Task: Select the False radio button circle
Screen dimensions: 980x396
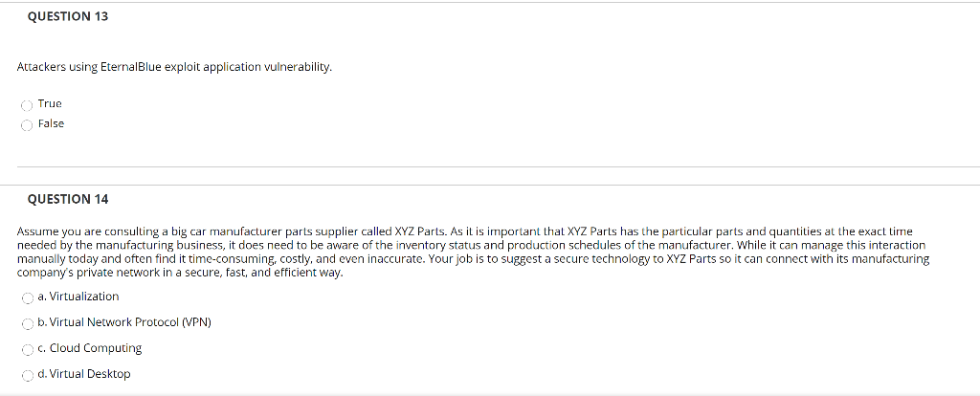Action: [27, 125]
